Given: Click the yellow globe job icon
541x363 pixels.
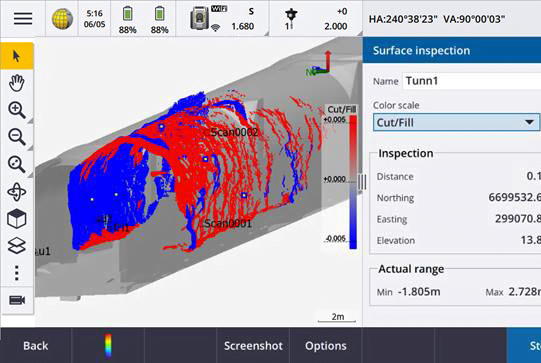Looking at the screenshot, I should coord(62,19).
